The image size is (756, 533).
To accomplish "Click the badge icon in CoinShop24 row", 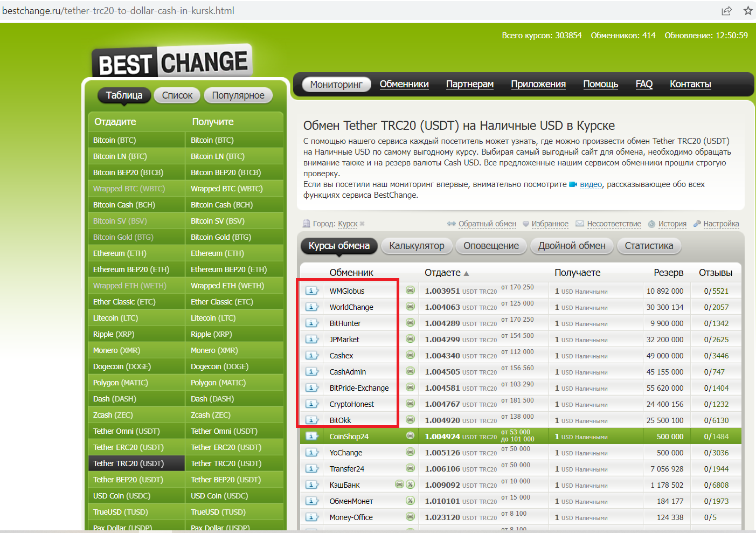I will coord(410,435).
